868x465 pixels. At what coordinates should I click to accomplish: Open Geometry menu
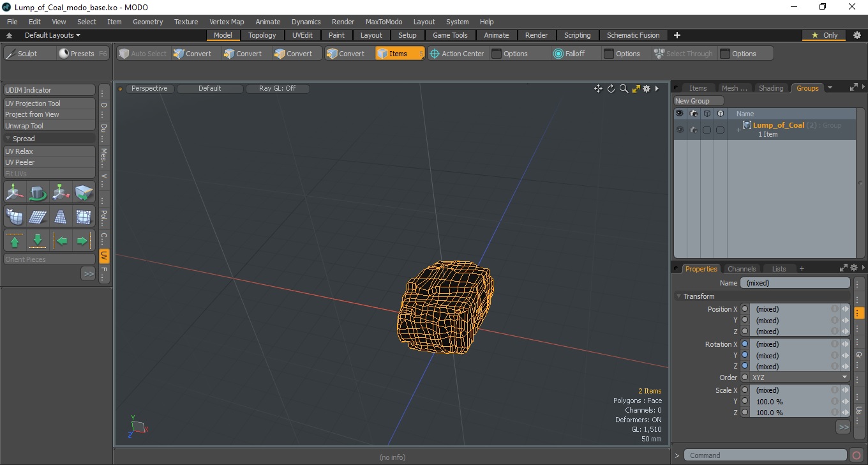(x=148, y=22)
